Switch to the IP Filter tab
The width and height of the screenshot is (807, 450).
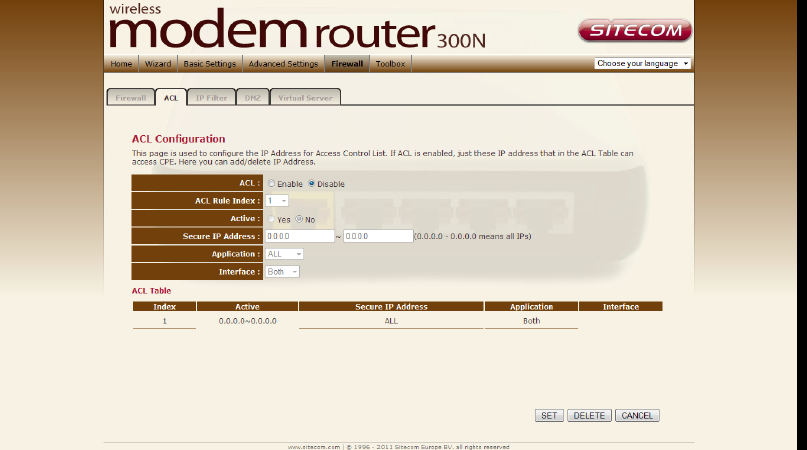(211, 97)
